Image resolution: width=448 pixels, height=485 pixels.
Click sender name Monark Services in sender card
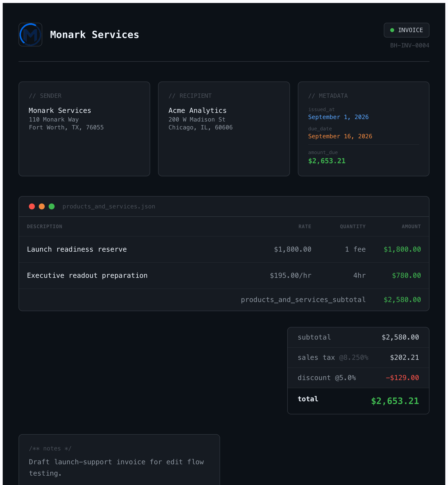60,110
